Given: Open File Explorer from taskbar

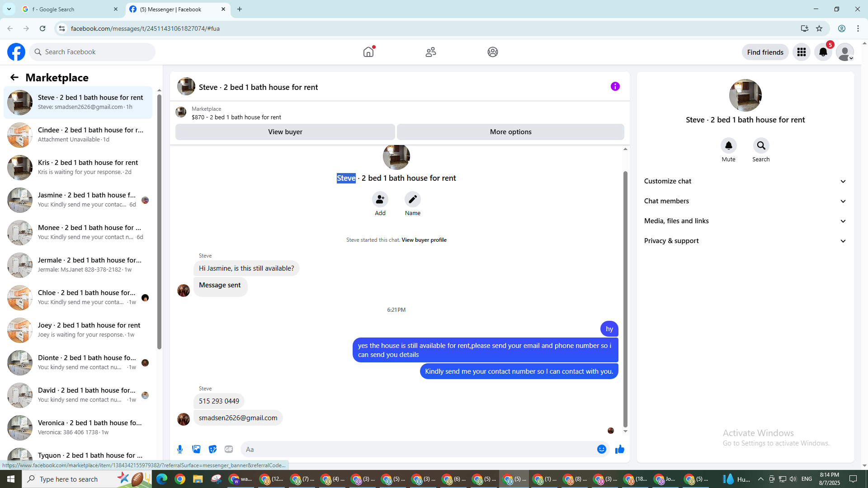Looking at the screenshot, I should pyautogui.click(x=198, y=479).
